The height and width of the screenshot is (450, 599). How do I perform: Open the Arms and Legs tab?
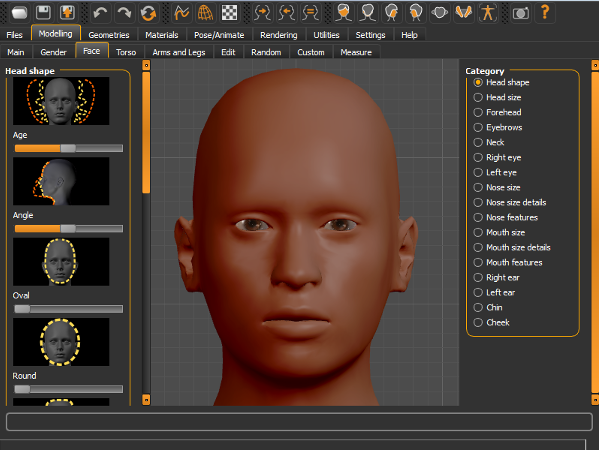click(179, 52)
